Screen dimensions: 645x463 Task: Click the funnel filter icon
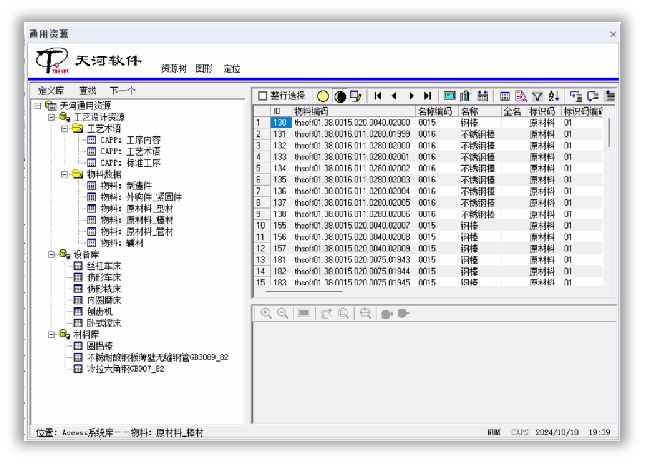coord(537,96)
